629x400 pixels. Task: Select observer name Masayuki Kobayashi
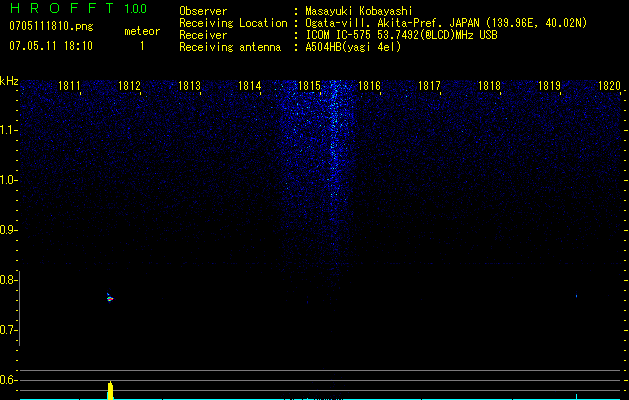359,12
